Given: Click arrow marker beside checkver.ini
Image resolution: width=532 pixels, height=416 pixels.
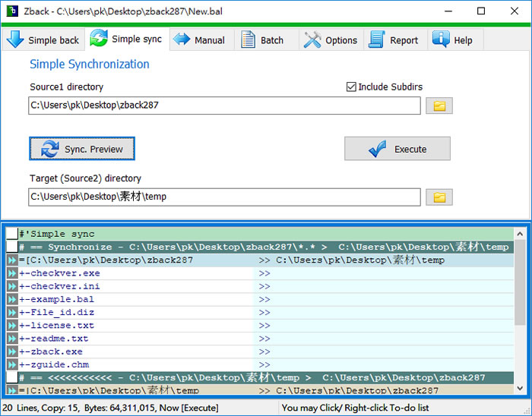Looking at the screenshot, I should tap(12, 287).
